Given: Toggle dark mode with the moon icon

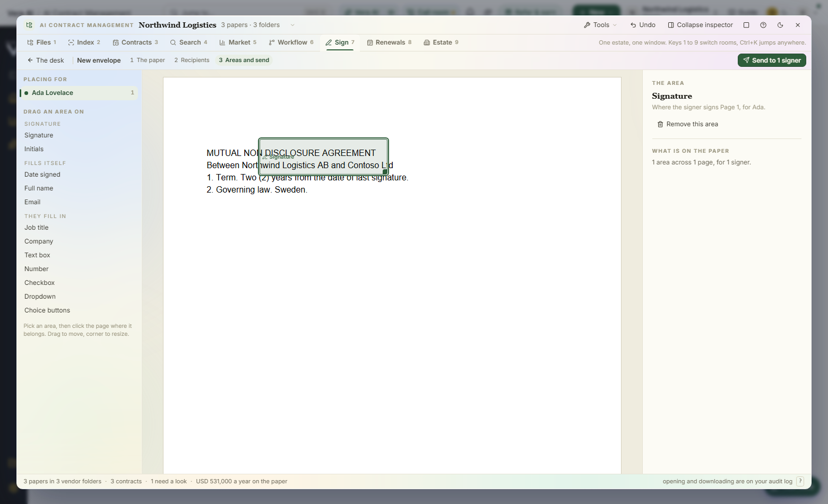Looking at the screenshot, I should 780,25.
